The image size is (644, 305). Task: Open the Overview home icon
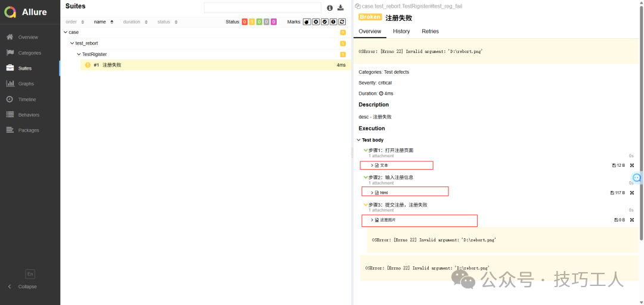pos(10,37)
